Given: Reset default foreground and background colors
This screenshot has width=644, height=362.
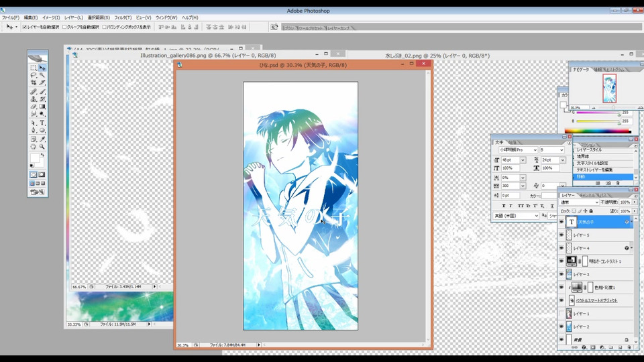Looking at the screenshot, I should [32, 166].
